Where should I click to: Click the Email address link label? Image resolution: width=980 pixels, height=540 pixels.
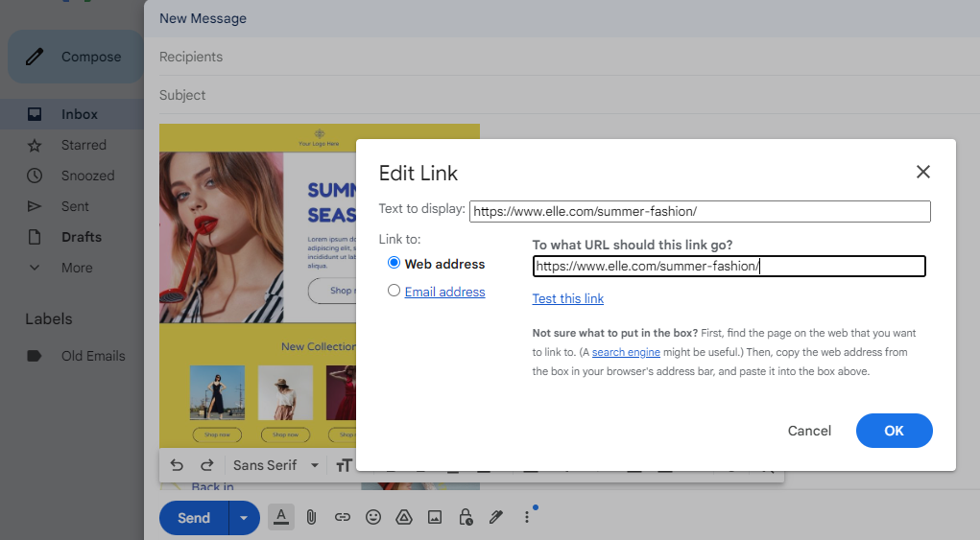click(444, 292)
